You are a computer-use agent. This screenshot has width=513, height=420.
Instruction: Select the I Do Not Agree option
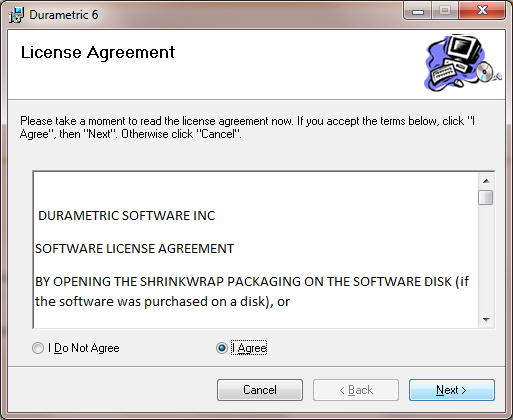(38, 348)
